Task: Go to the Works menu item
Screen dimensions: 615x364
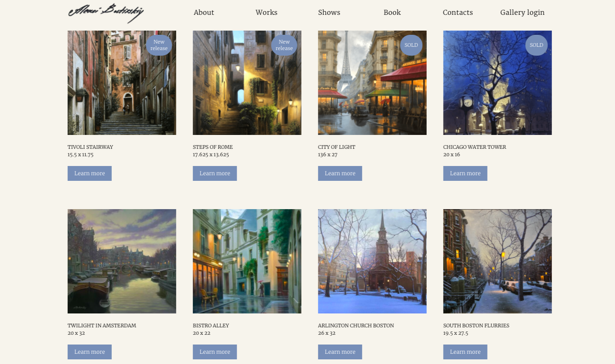Action: point(267,13)
